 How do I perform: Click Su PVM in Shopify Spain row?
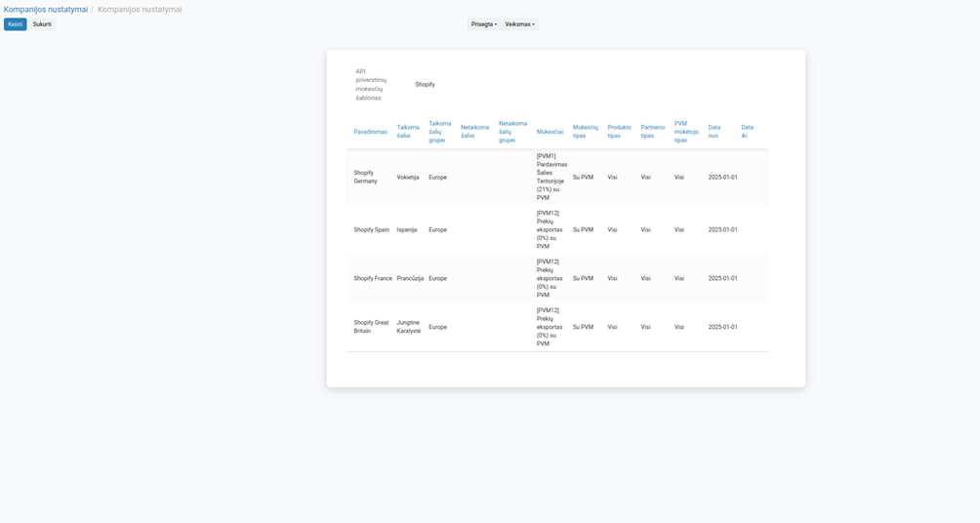coord(583,230)
